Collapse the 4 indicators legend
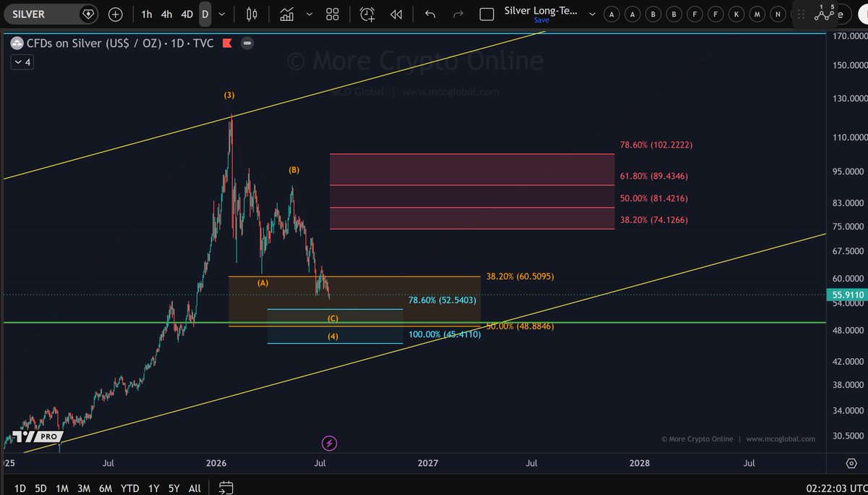This screenshot has height=495, width=868. pos(22,62)
